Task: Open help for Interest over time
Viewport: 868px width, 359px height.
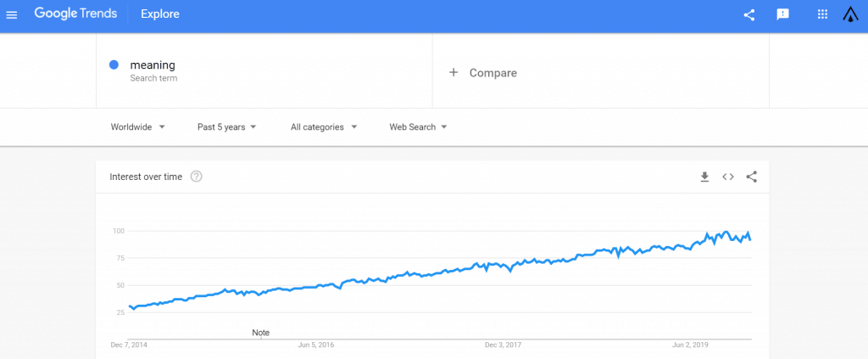Action: click(197, 177)
